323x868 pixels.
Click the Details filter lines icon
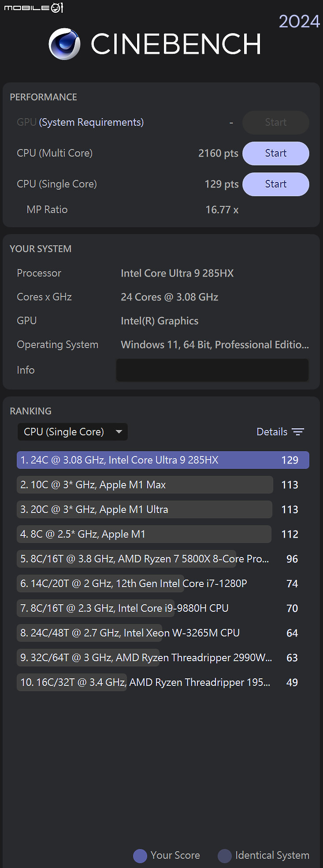pos(298,432)
